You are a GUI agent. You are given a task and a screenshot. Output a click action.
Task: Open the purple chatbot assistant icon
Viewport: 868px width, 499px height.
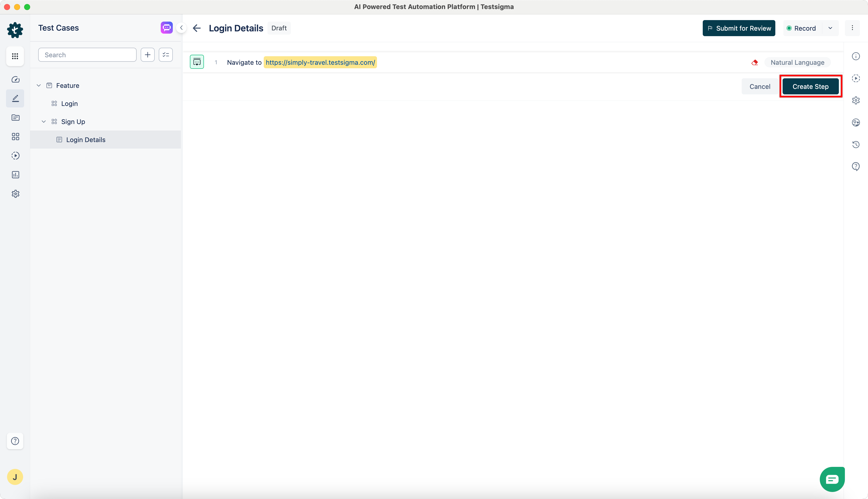click(167, 28)
